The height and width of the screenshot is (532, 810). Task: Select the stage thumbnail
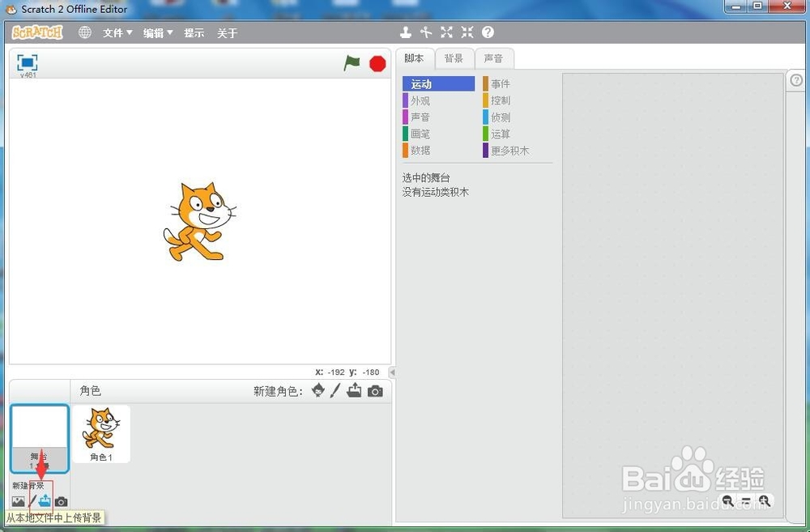pyautogui.click(x=39, y=439)
